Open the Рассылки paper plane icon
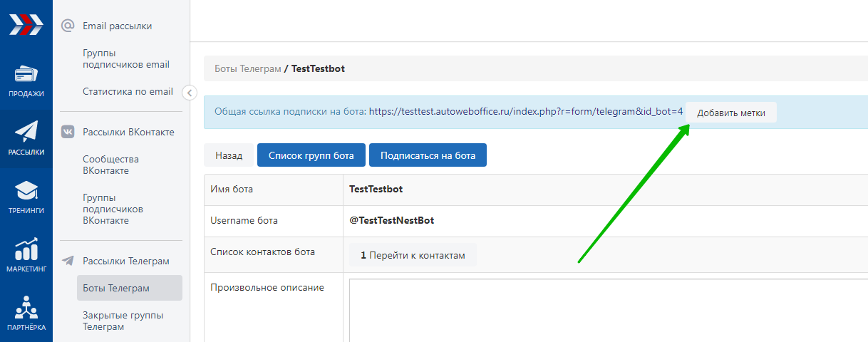This screenshot has height=342, width=868. tap(26, 133)
